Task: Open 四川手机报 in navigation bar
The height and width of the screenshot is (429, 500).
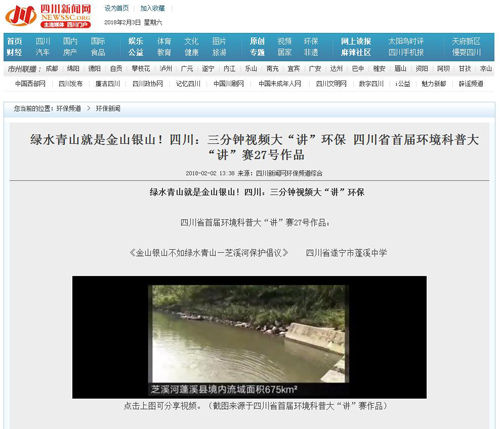Action: click(x=406, y=52)
